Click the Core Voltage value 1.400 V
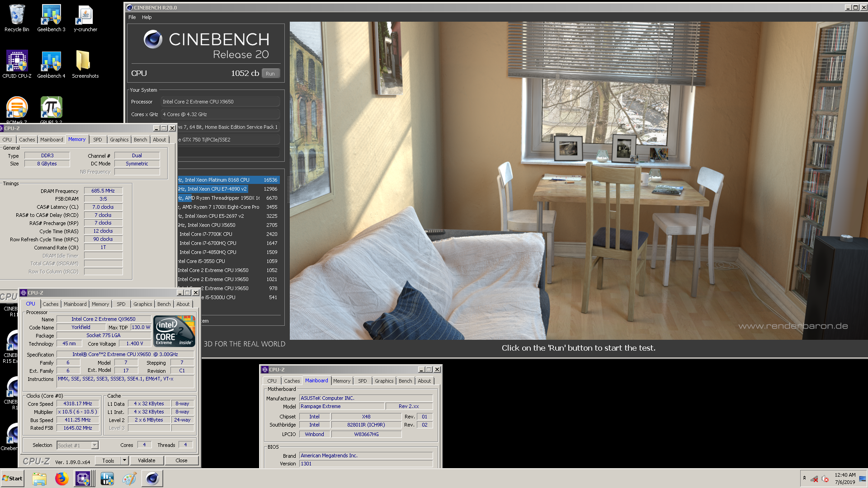This screenshot has height=488, width=868. 135,344
